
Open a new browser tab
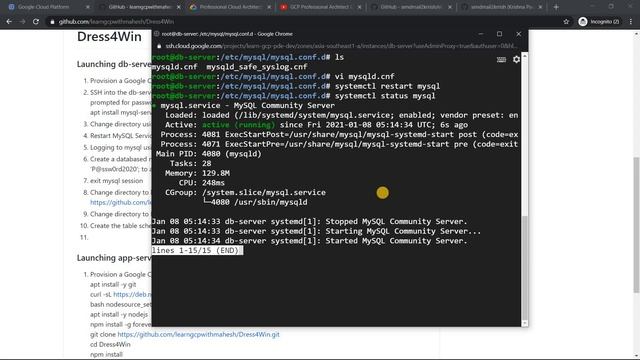(556, 7)
